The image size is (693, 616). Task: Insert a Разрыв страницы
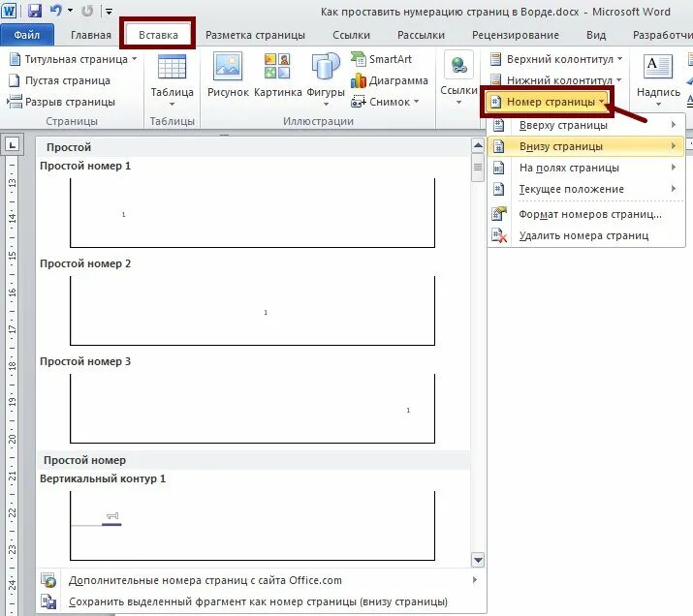click(61, 102)
